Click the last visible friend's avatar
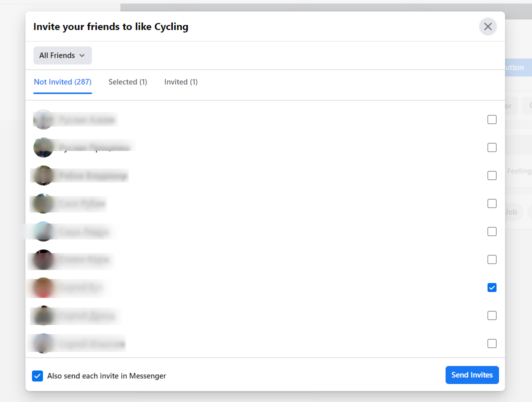This screenshot has width=532, height=402. (43, 343)
